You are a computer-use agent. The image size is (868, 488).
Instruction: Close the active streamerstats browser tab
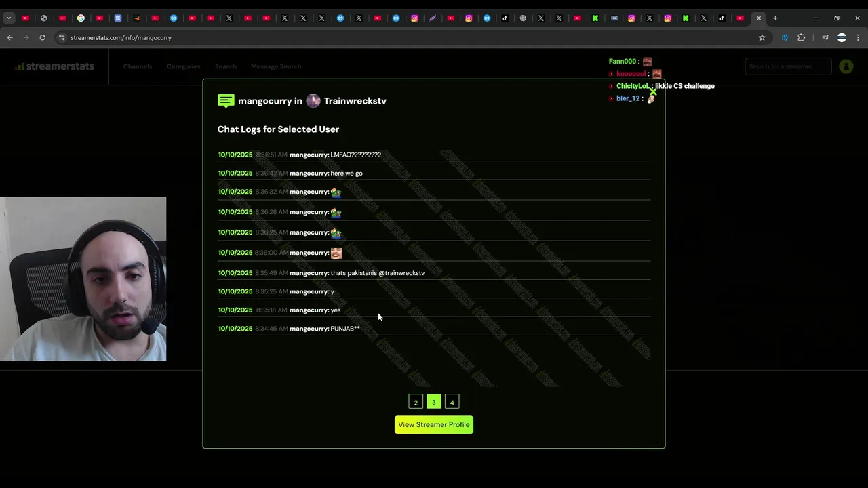pyautogui.click(x=759, y=18)
